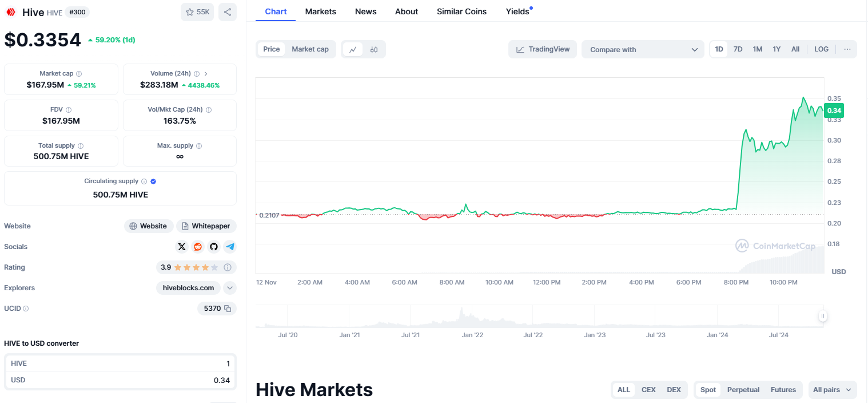Open the All pairs dropdown

(x=832, y=390)
